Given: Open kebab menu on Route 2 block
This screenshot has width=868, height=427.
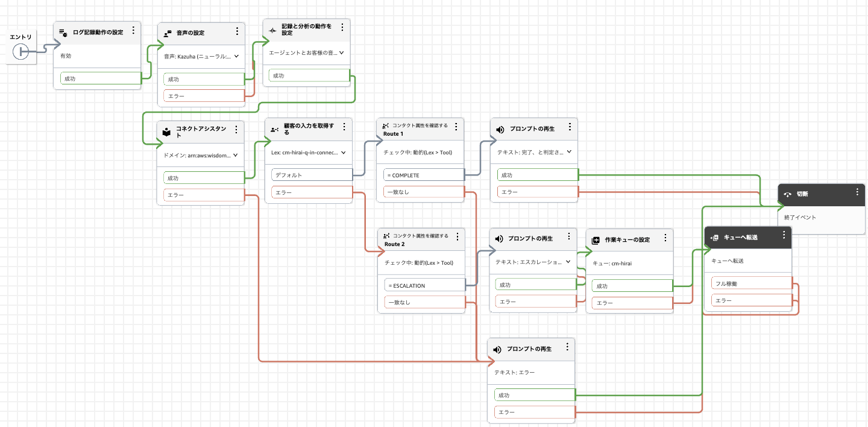Looking at the screenshot, I should (x=457, y=236).
